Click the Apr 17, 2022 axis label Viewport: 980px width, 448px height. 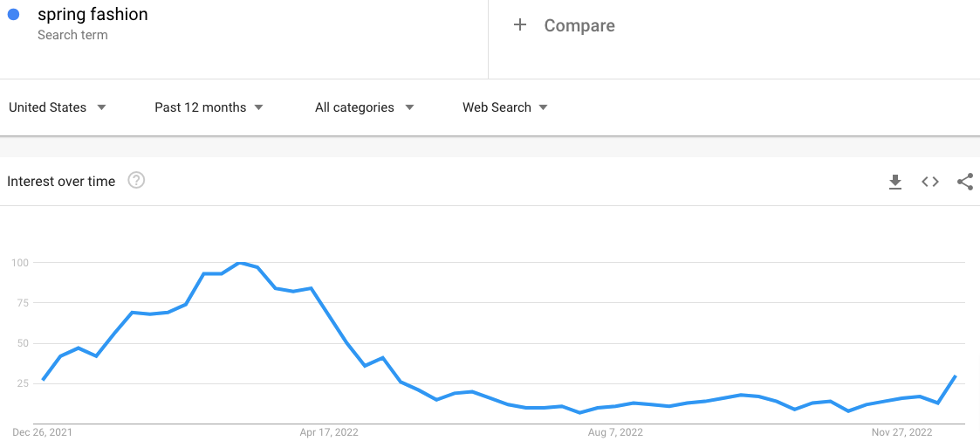(x=329, y=432)
